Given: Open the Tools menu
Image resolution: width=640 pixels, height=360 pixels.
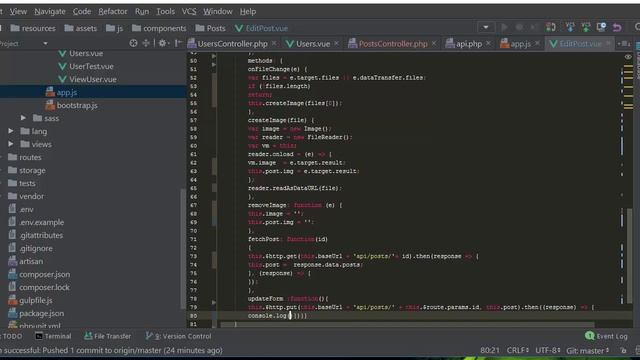Looking at the screenshot, I should [x=165, y=11].
